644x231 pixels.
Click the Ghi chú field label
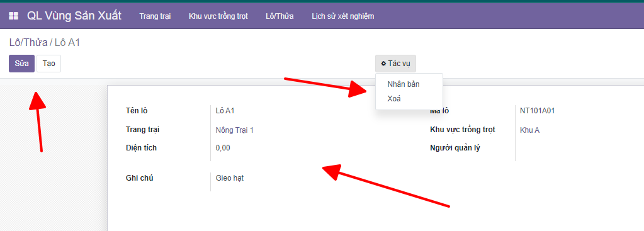pyautogui.click(x=140, y=178)
